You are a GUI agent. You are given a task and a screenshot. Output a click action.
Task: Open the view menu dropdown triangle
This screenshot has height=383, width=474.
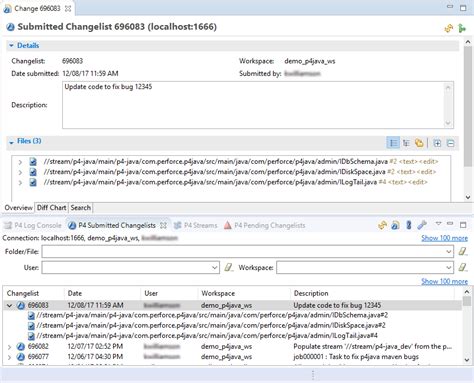438,224
